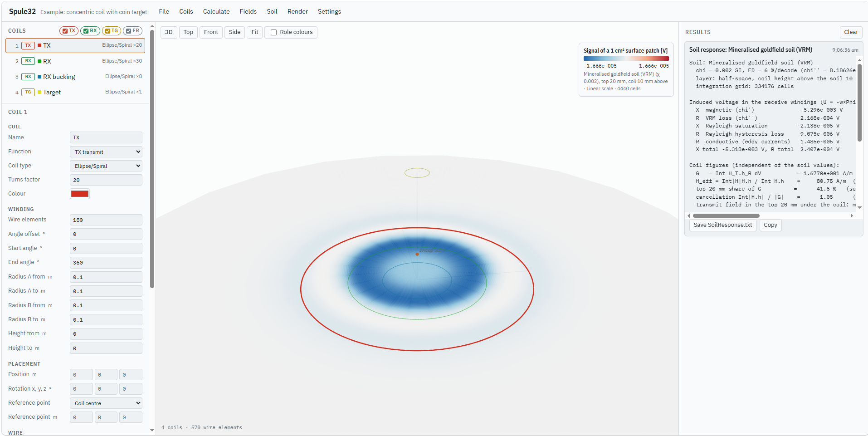Open the File menu
The height and width of the screenshot is (436, 868).
pyautogui.click(x=164, y=11)
